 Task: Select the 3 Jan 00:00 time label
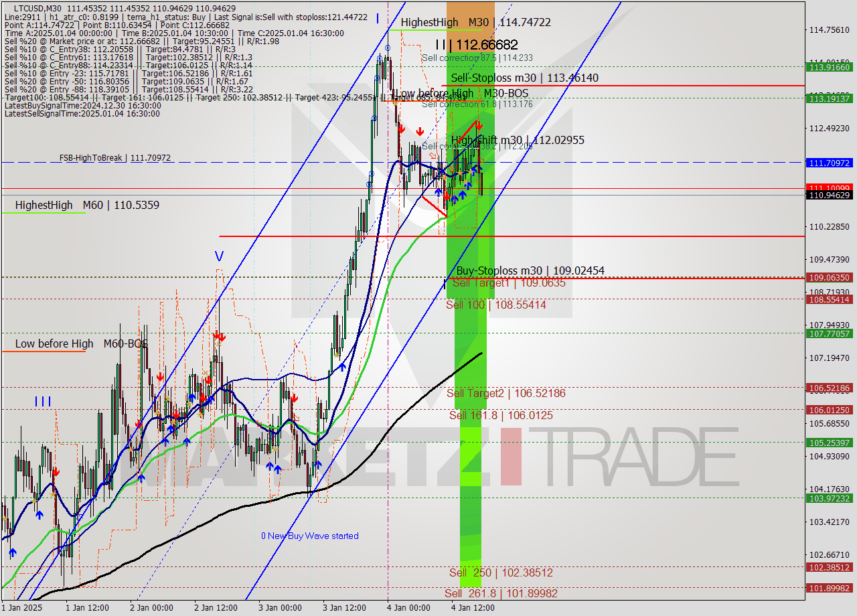[x=280, y=608]
